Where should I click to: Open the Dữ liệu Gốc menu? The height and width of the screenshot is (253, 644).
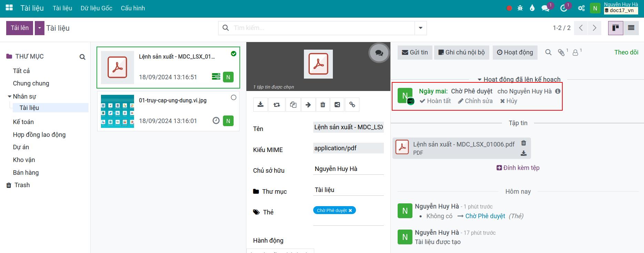(x=96, y=8)
